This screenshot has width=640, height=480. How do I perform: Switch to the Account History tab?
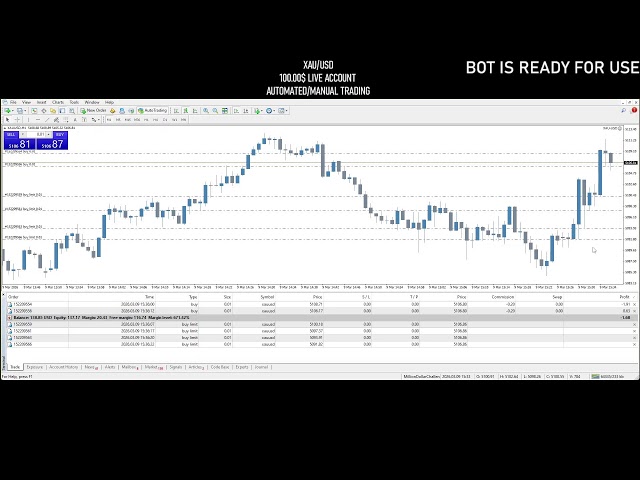(63, 367)
